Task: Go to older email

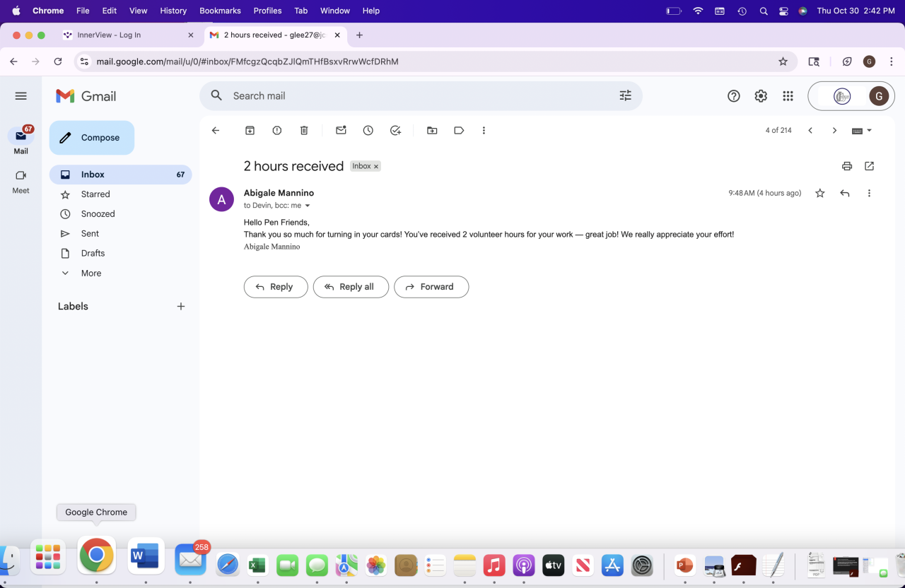Action: (x=834, y=131)
